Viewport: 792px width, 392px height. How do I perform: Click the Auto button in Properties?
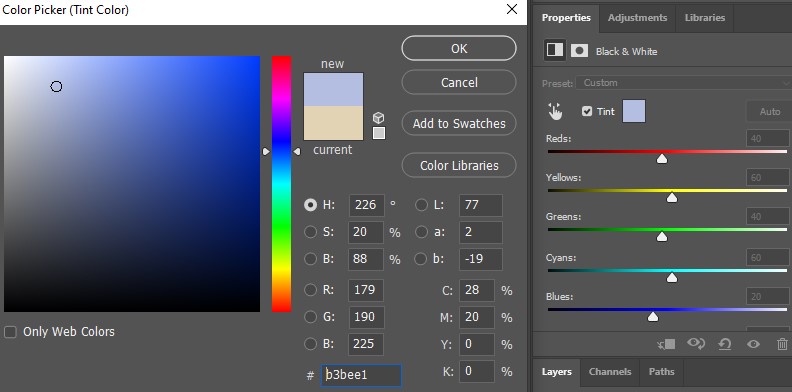tap(769, 112)
